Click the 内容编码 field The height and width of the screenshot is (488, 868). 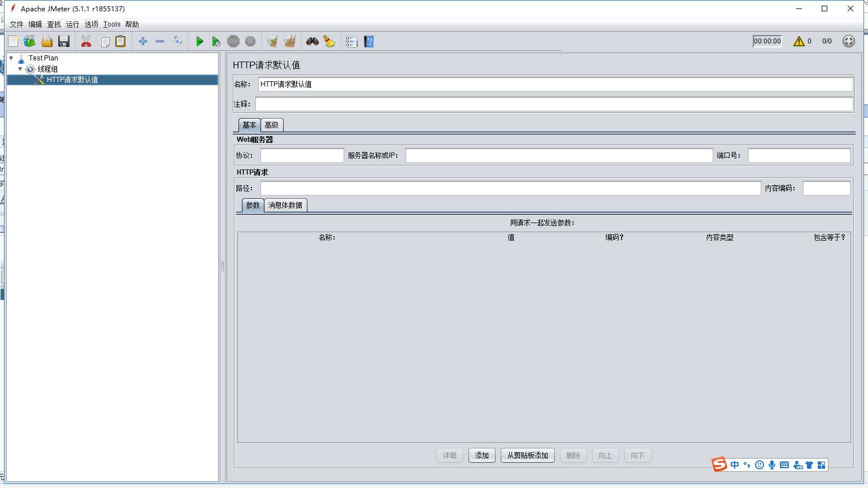tap(827, 188)
